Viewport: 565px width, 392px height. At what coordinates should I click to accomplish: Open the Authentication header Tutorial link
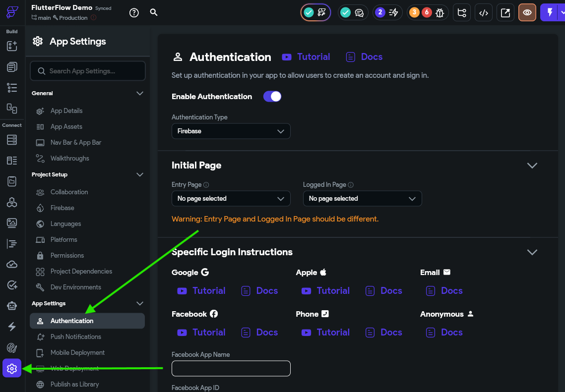pos(306,57)
